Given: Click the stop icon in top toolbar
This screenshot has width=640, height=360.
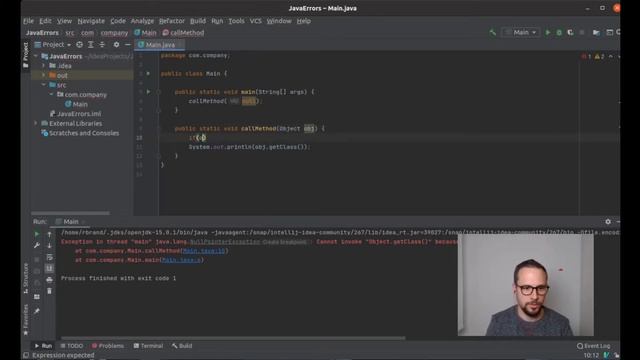Looking at the screenshot, I should (582, 33).
